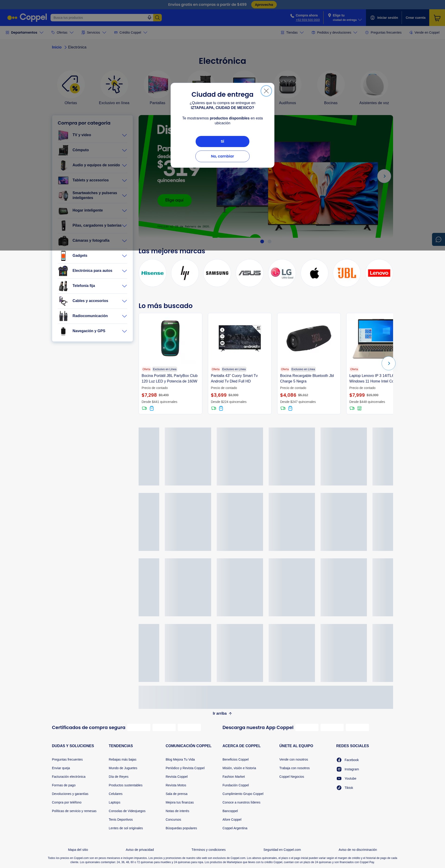Expand the Tablets y accesorios category
Image resolution: width=445 pixels, height=868 pixels.
92,180
